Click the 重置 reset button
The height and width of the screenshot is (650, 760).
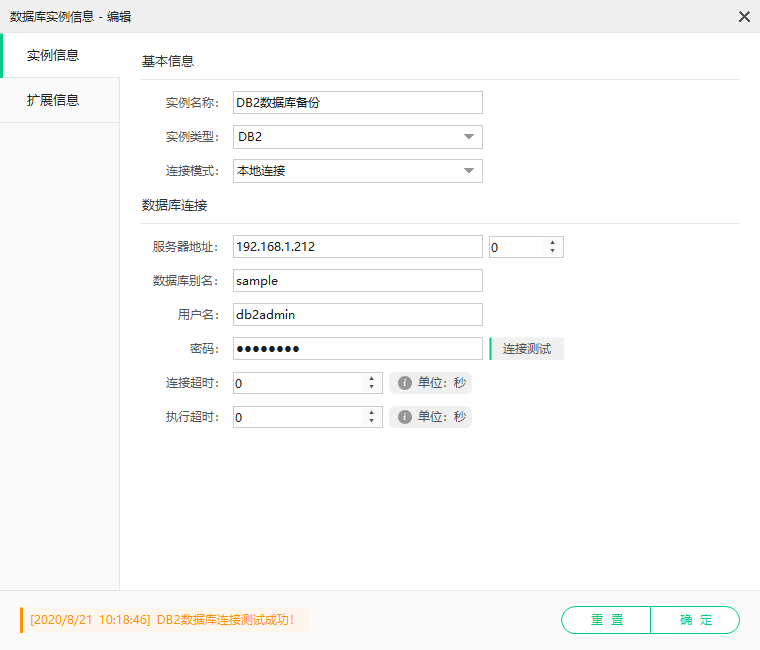click(606, 620)
